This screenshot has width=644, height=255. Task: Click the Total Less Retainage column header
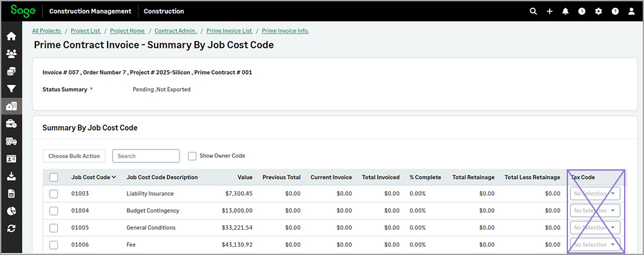pos(533,177)
